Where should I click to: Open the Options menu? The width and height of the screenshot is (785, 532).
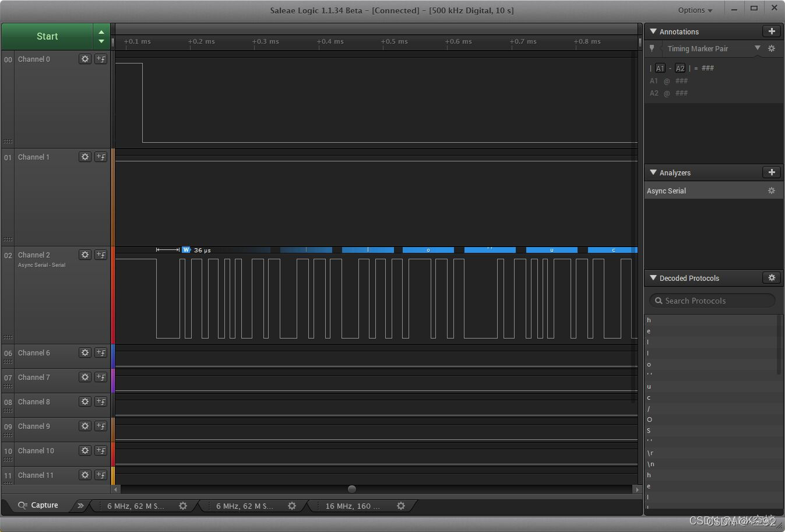click(695, 10)
